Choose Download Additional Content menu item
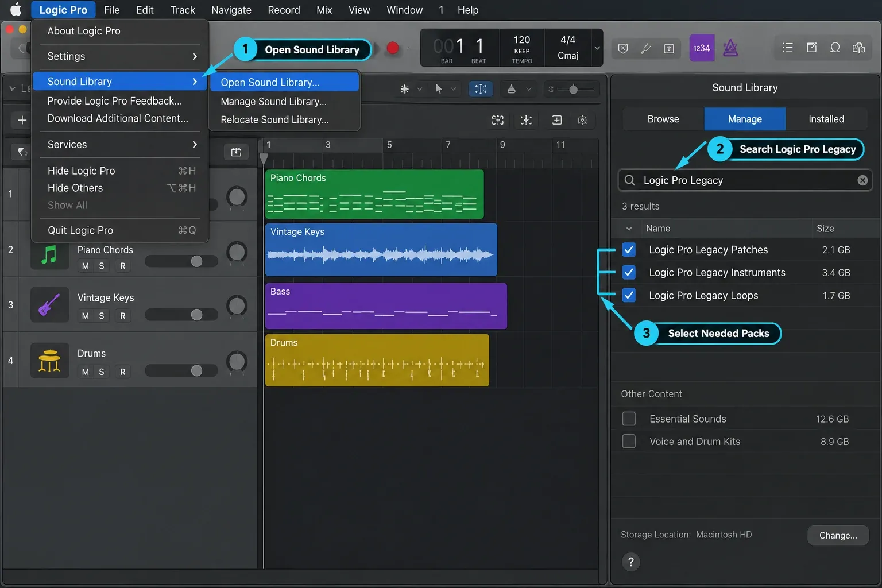 (120, 118)
